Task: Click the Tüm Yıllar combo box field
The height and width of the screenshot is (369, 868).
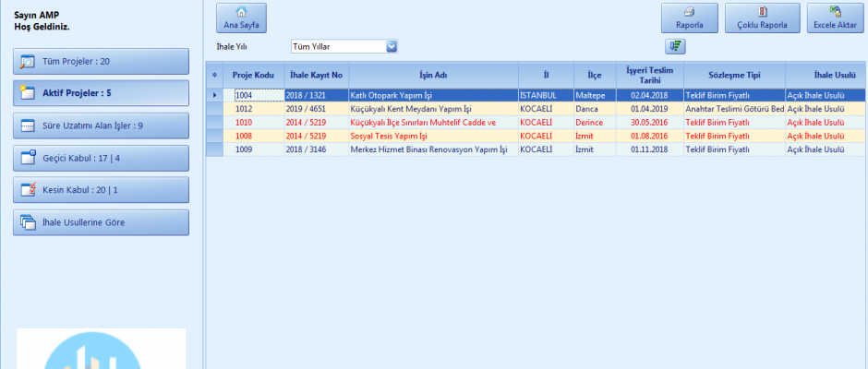Action: point(336,46)
